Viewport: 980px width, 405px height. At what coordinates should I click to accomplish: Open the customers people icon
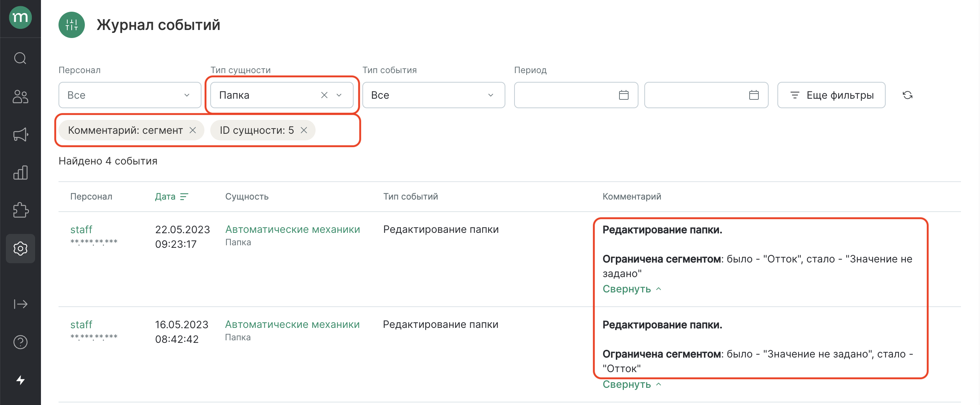[20, 96]
